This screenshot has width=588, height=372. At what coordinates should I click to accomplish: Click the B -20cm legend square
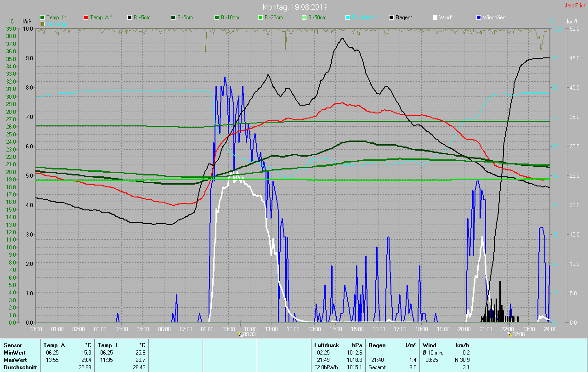pos(260,17)
